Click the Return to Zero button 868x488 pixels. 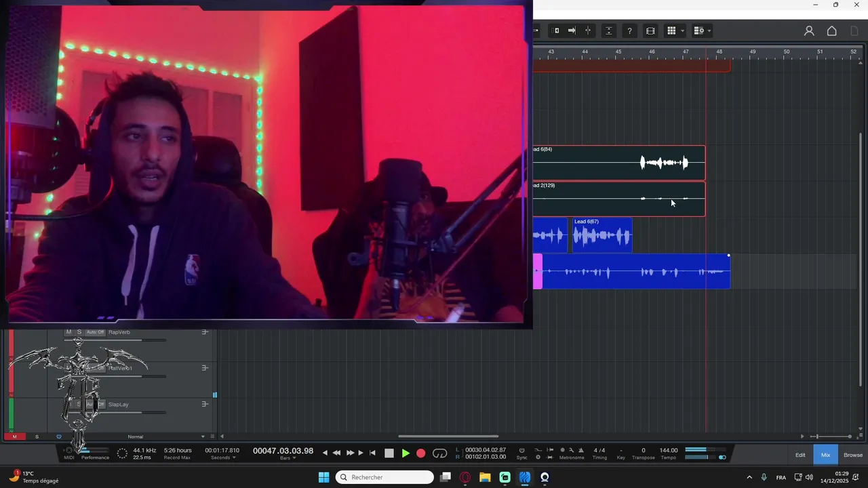[372, 453]
